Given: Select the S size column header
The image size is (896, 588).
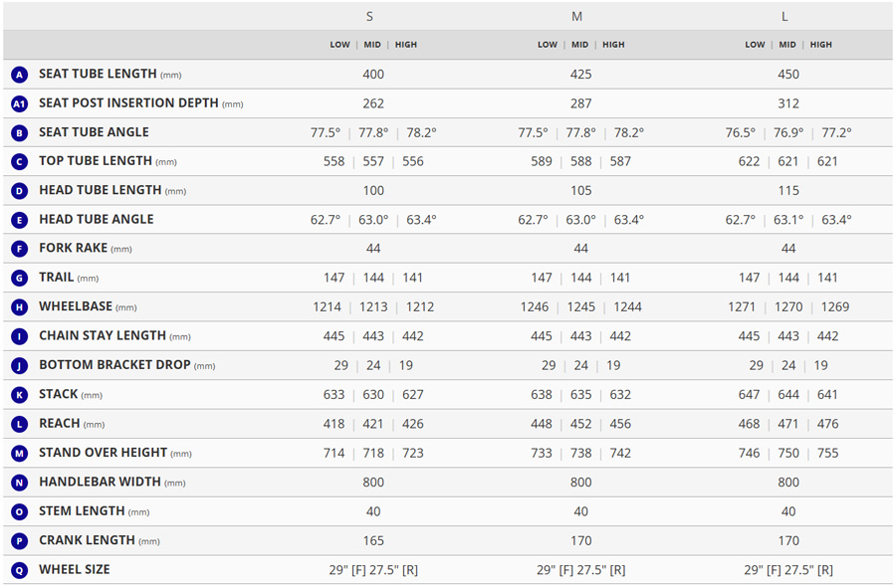Looking at the screenshot, I should (370, 17).
